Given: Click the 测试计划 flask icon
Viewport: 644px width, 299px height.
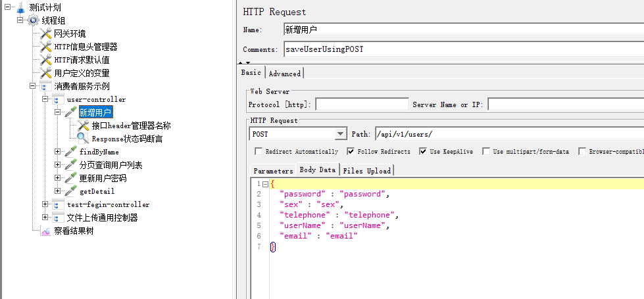Looking at the screenshot, I should 21,7.
